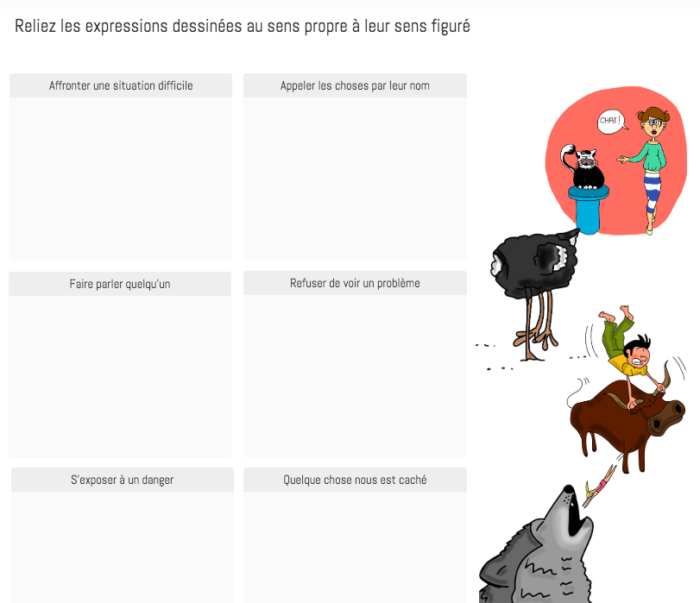This screenshot has width=700, height=603.
Task: Click the empty drop area under 'Affronter une situation difficile'
Action: point(121,179)
